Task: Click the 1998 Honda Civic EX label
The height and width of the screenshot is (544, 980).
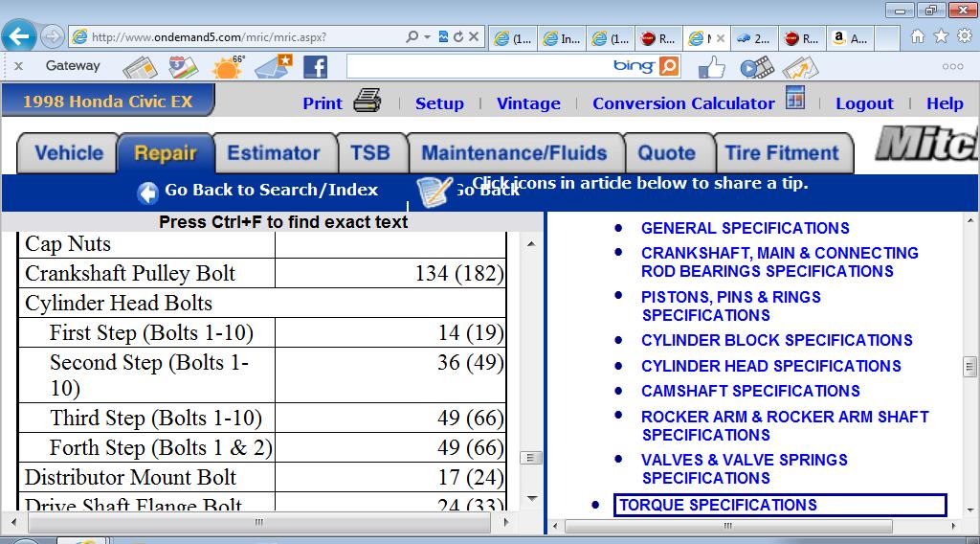Action: (107, 102)
